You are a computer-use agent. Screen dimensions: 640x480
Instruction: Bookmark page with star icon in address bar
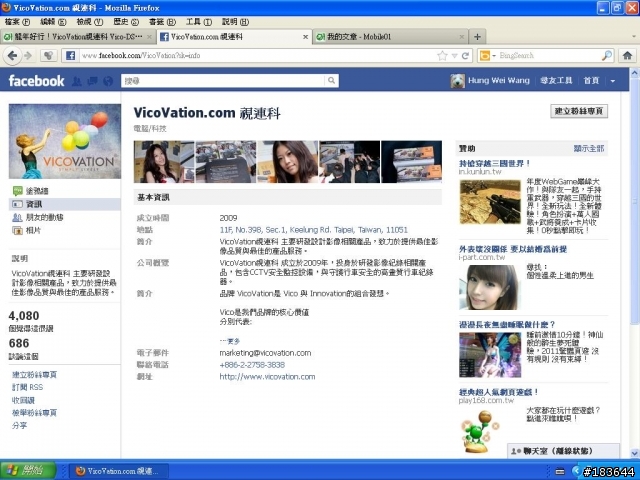[x=442, y=56]
